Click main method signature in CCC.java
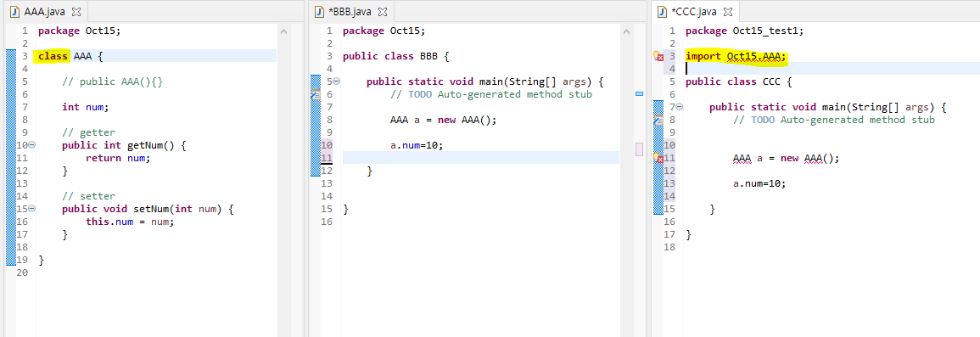This screenshot has height=337, width=980. pyautogui.click(x=828, y=107)
